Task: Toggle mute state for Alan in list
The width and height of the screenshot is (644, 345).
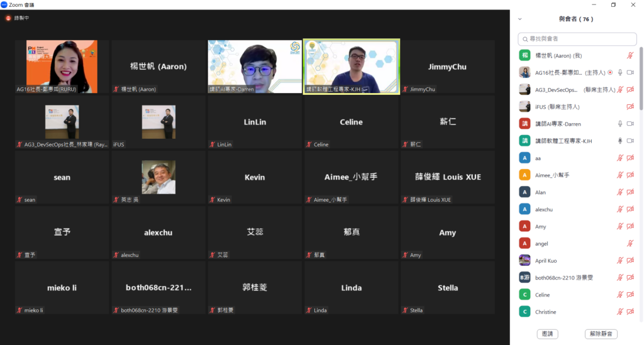Action: tap(620, 192)
